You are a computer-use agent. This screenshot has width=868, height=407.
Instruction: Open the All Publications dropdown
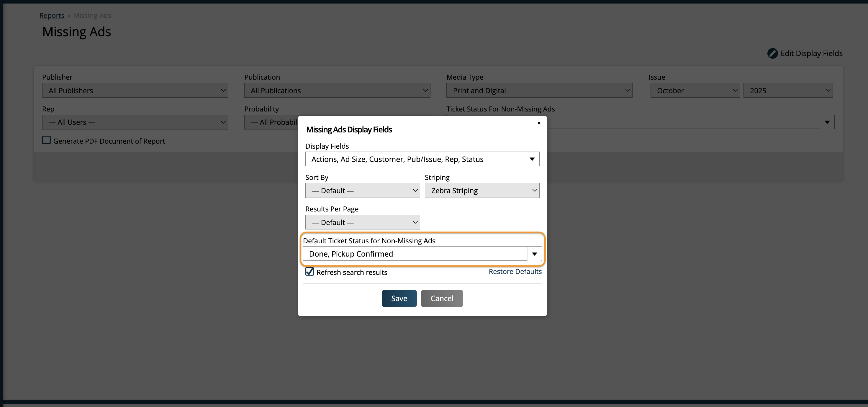pos(337,90)
